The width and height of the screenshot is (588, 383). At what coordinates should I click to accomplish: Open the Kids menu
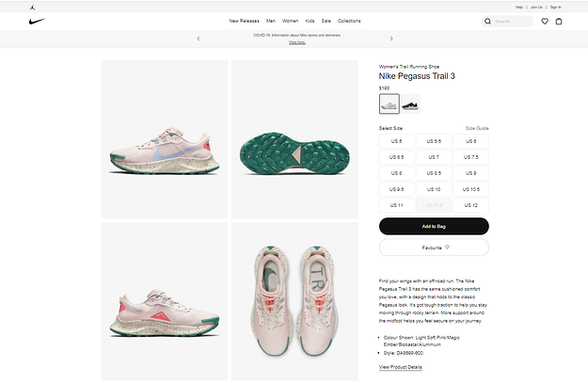point(310,21)
